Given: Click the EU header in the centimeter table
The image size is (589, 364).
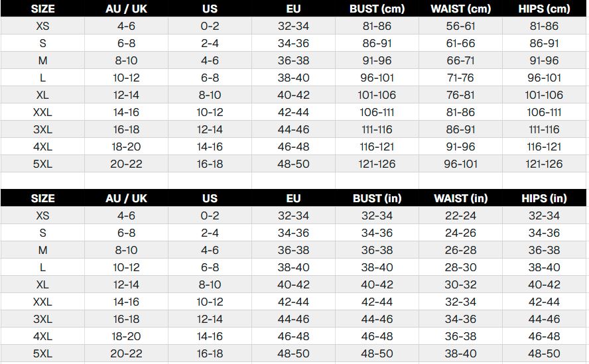Looking at the screenshot, I should point(293,9).
